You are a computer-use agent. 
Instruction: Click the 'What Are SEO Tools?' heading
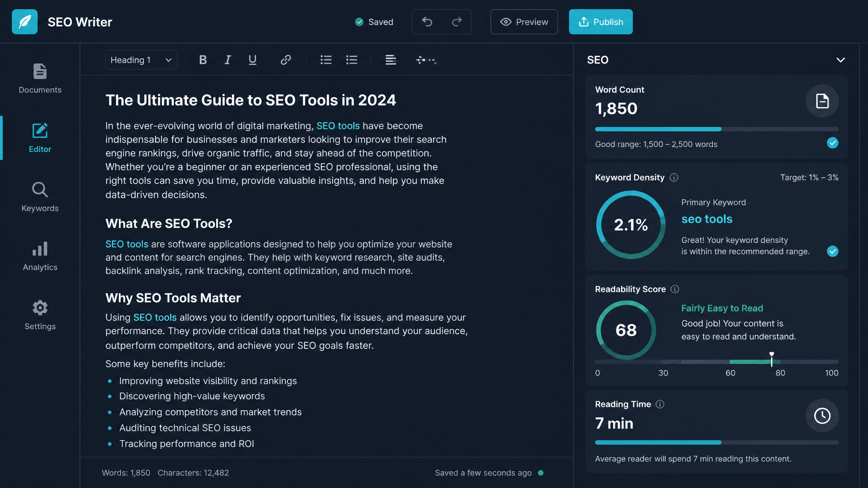(x=169, y=223)
